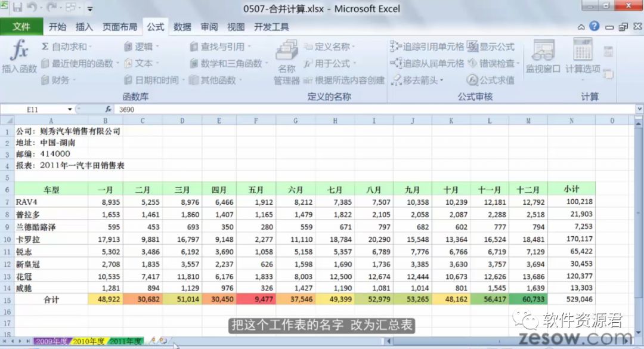Open the Name Manager (名称管理器) icon
The height and width of the screenshot is (349, 644).
tap(286, 51)
